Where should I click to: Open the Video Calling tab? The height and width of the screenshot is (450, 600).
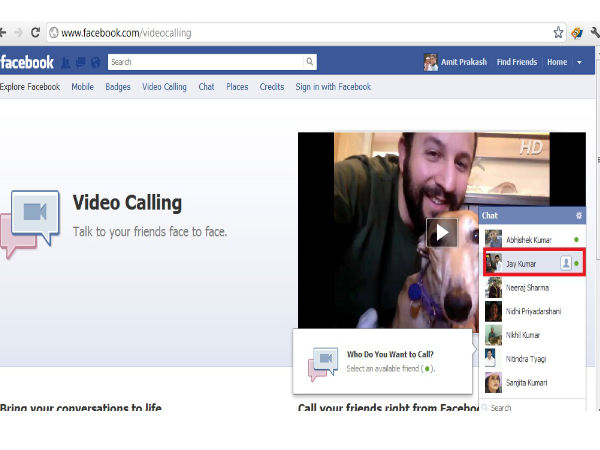pos(165,87)
